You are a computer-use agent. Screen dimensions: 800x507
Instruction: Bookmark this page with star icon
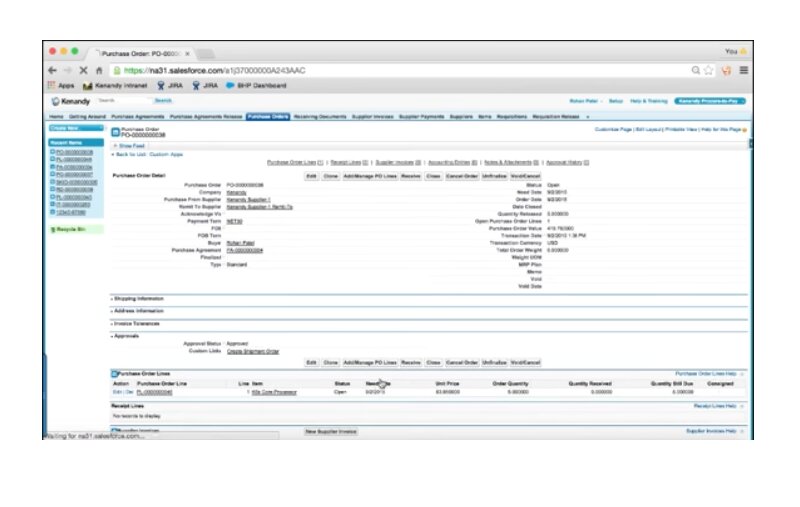pyautogui.click(x=709, y=71)
